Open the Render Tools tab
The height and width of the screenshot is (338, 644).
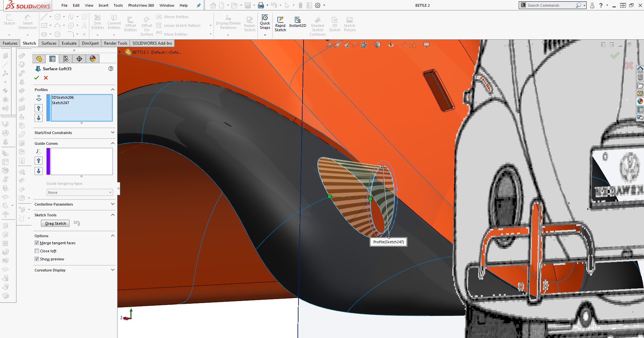tap(116, 43)
